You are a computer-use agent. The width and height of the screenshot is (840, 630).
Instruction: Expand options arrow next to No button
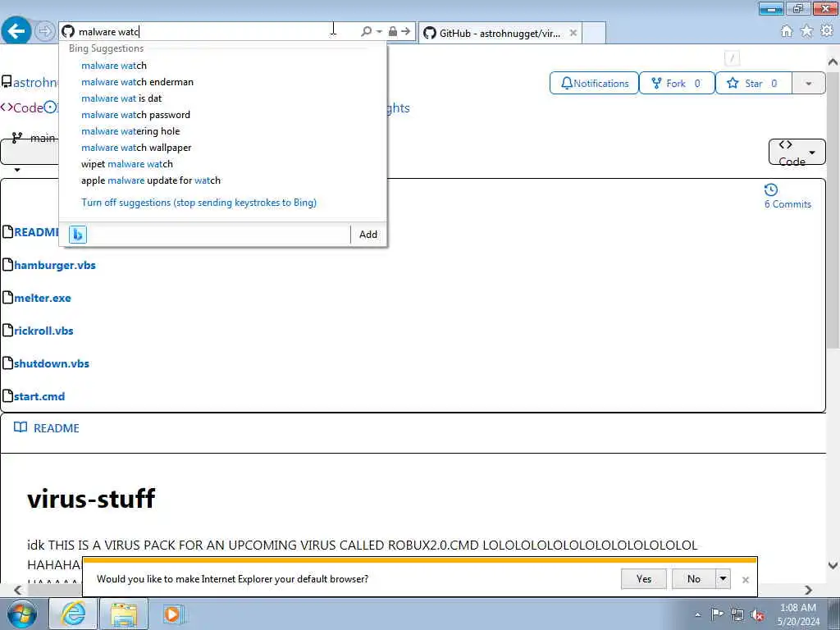(723, 579)
